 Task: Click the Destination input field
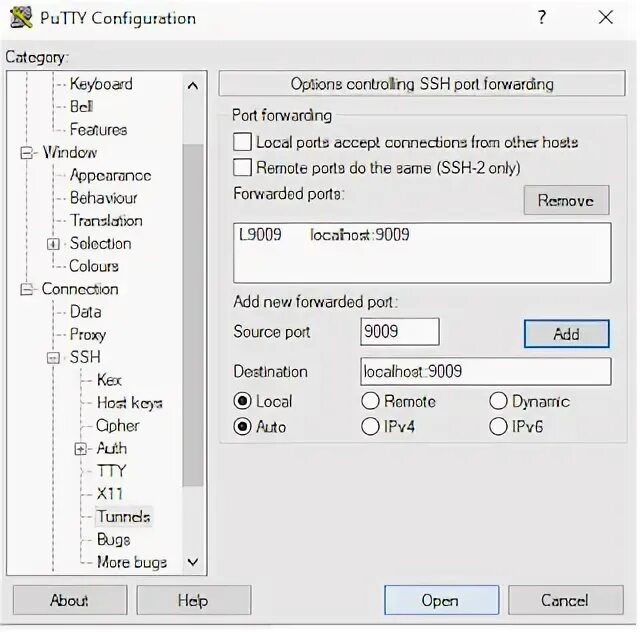(x=486, y=372)
